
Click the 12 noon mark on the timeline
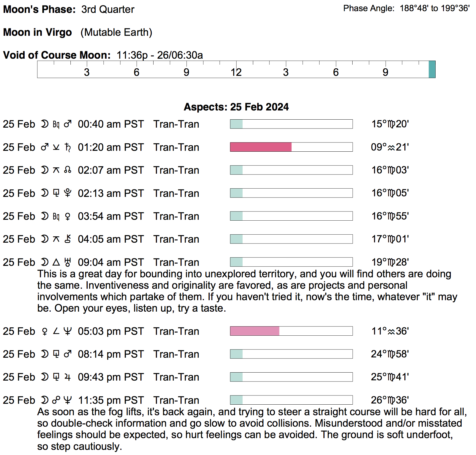pos(236,72)
